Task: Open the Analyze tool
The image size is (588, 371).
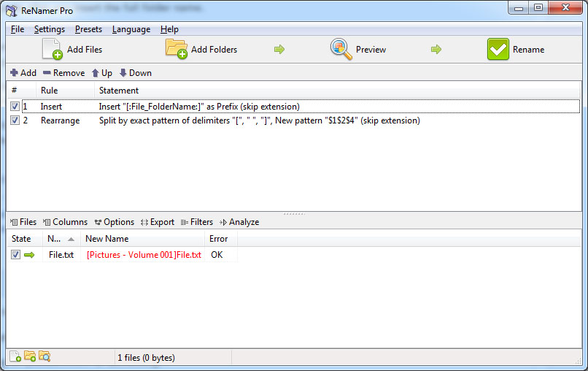Action: [x=239, y=222]
